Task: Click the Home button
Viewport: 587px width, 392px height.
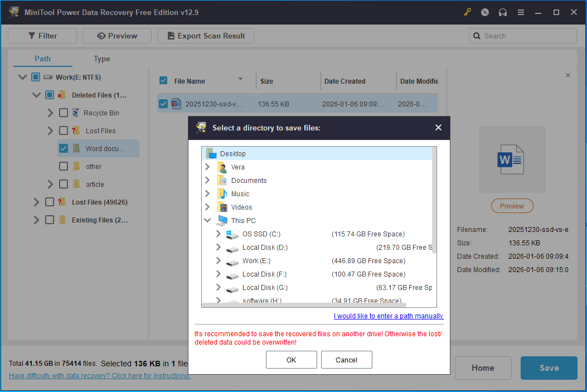Action: (483, 368)
